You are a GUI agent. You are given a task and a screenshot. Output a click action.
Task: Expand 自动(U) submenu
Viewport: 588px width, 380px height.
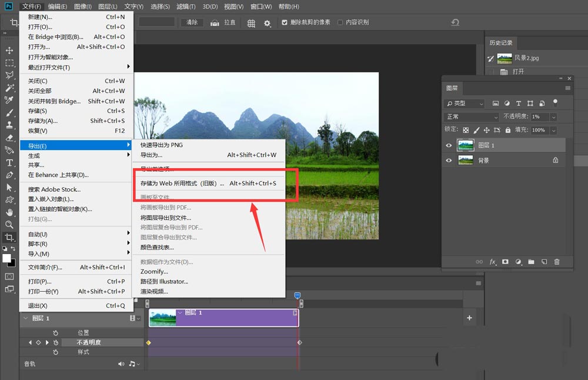76,234
